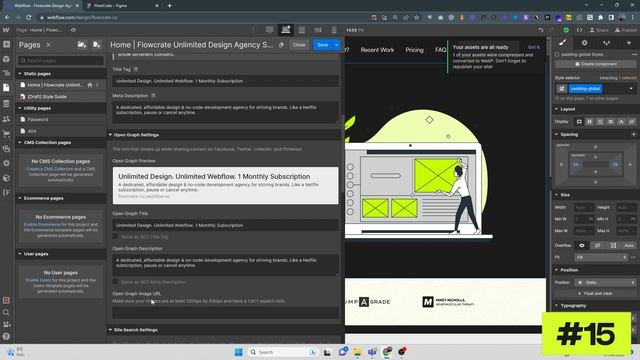Screen dimensions: 640x360
Task: Open the Save button dropdown arrow
Action: [x=336, y=45]
